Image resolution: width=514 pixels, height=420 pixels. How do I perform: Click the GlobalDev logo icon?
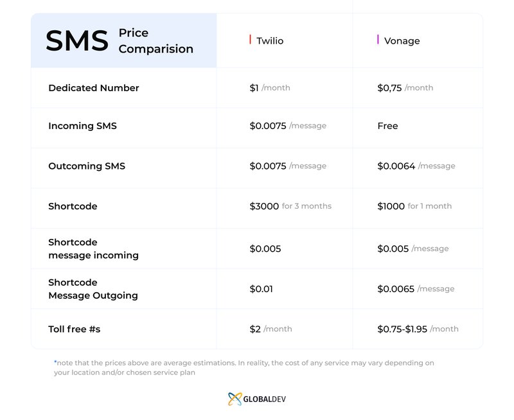point(235,399)
